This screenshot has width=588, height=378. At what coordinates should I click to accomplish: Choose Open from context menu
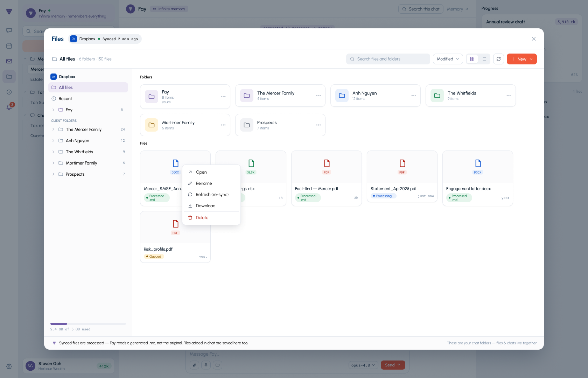tap(211, 172)
